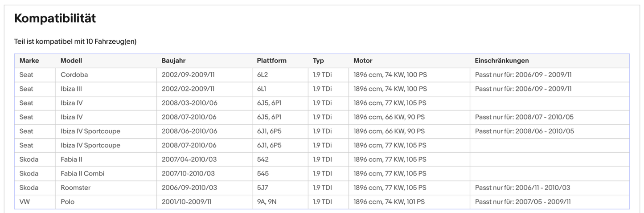The height and width of the screenshot is (213, 644).
Task: Select the VW brand cell
Action: point(25,202)
